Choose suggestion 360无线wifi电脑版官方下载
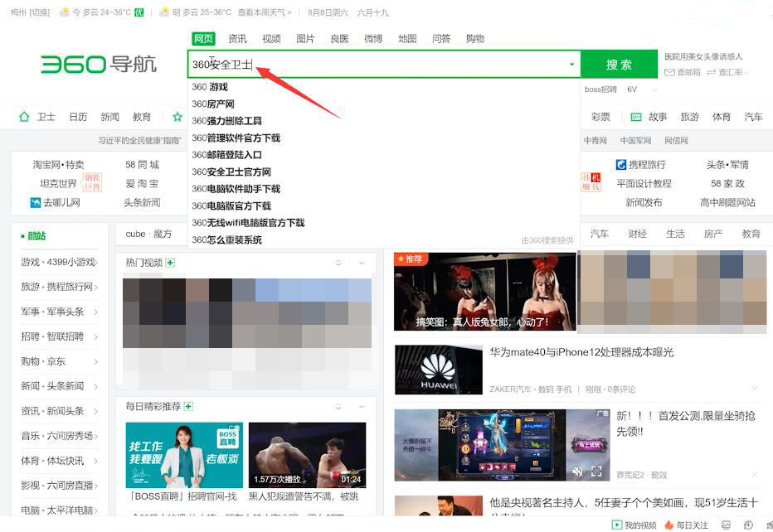The width and height of the screenshot is (773, 532). (x=248, y=223)
